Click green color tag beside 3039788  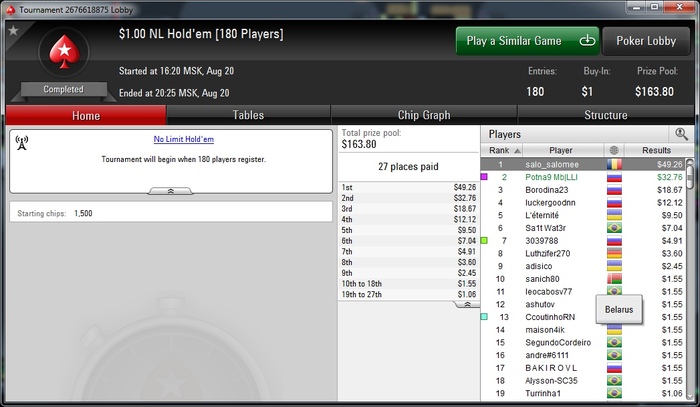pos(484,241)
